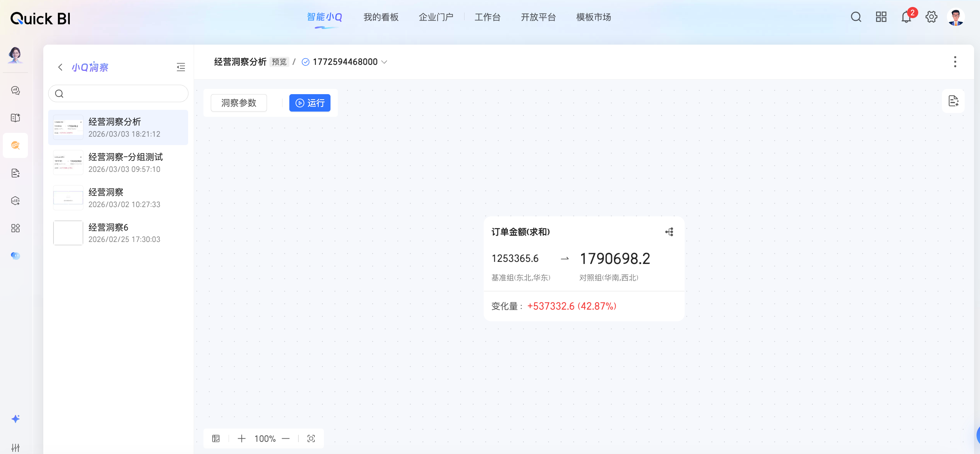Expand the 1772594468000 version dropdown
The height and width of the screenshot is (454, 980).
[x=384, y=62]
